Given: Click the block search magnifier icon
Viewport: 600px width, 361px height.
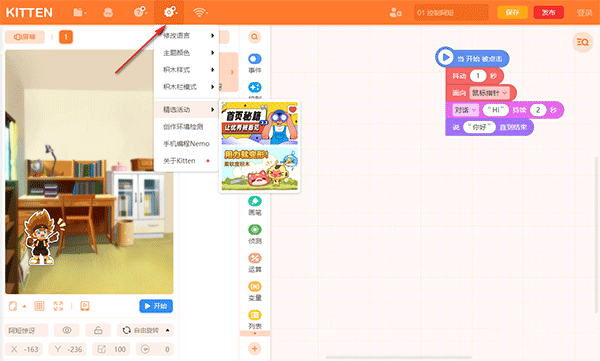Looking at the screenshot, I should coord(254,37).
